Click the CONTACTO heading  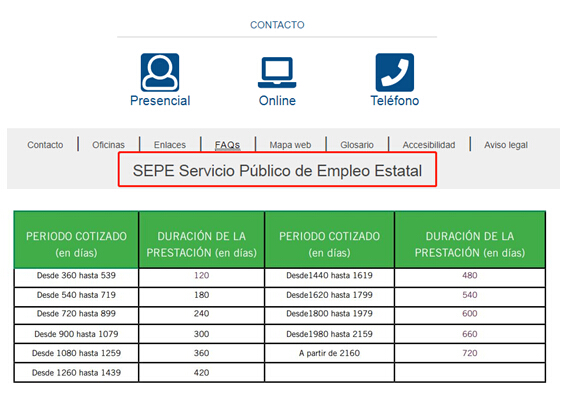277,25
